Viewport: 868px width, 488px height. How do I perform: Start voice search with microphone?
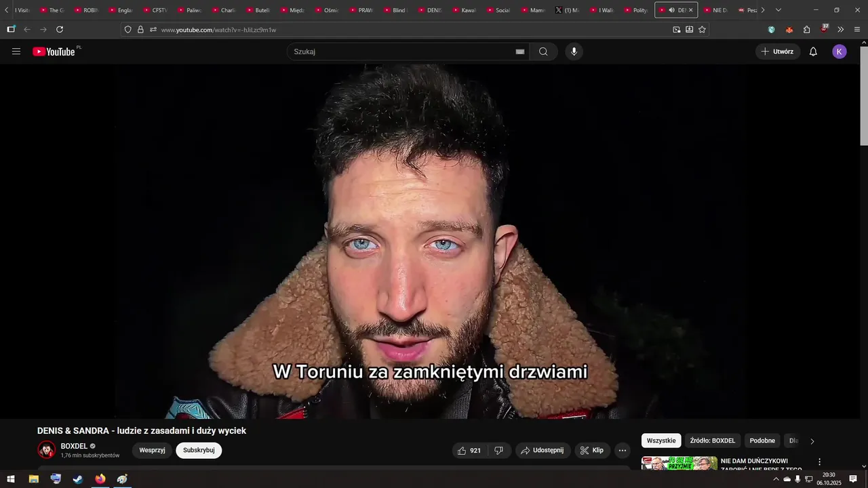574,52
